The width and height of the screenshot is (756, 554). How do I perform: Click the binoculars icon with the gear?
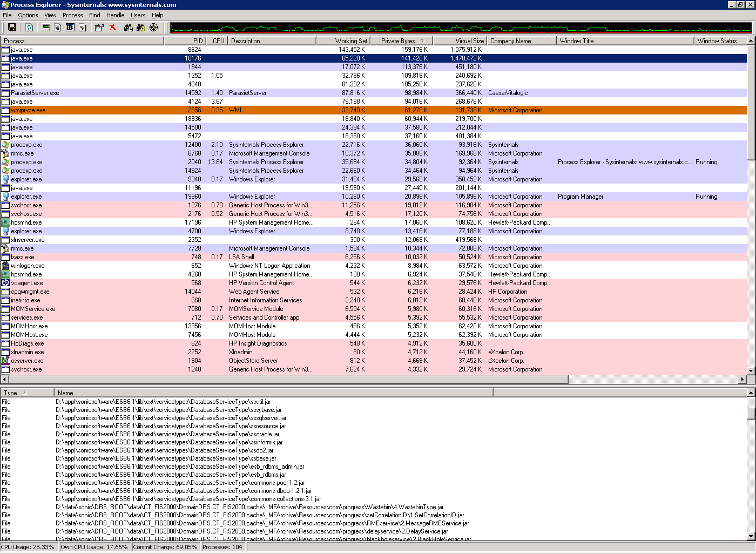141,28
